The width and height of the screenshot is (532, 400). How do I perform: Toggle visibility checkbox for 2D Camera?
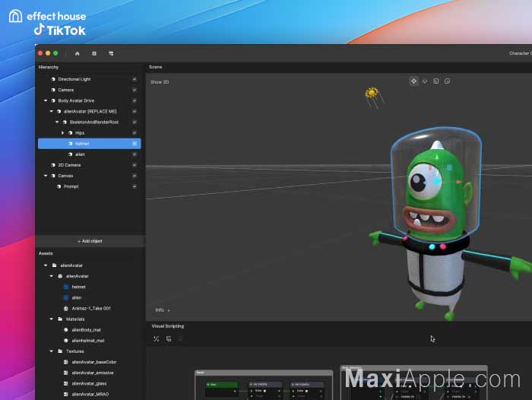[x=135, y=165]
